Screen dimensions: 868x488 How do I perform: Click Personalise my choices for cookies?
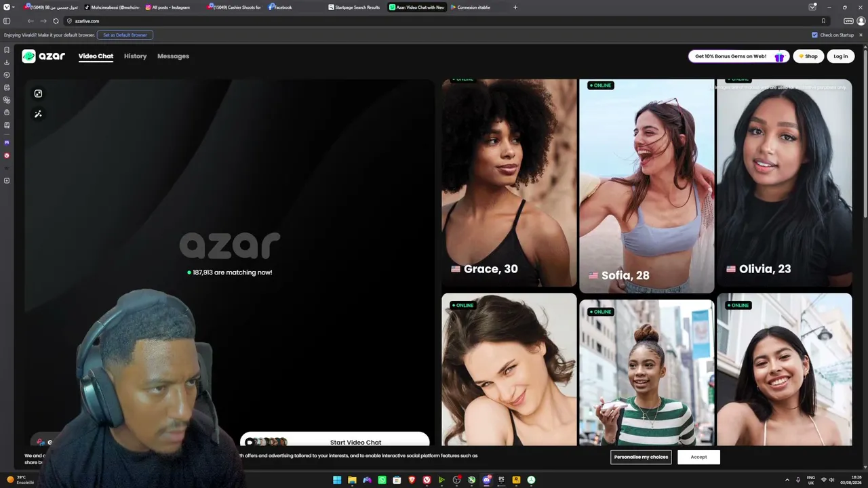pyautogui.click(x=641, y=457)
